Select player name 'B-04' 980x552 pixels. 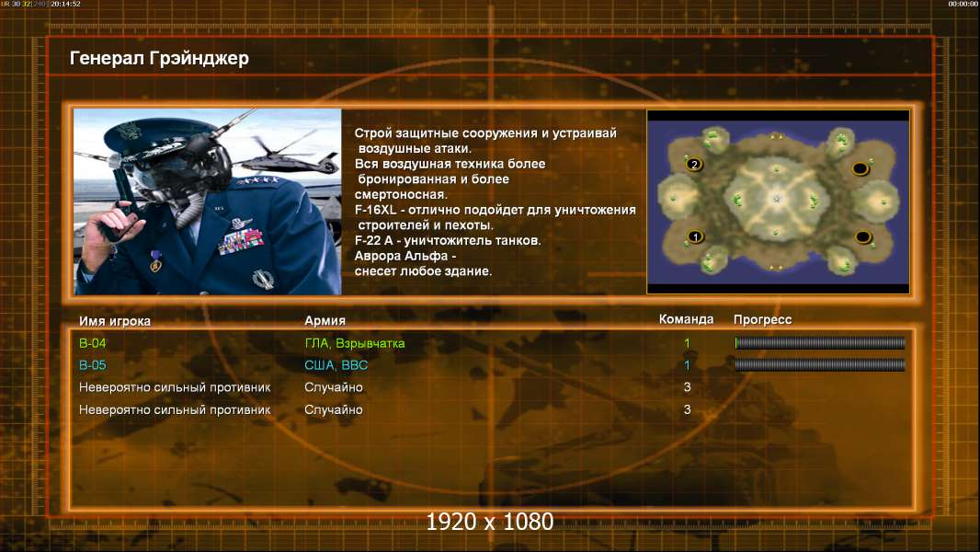pos(93,343)
